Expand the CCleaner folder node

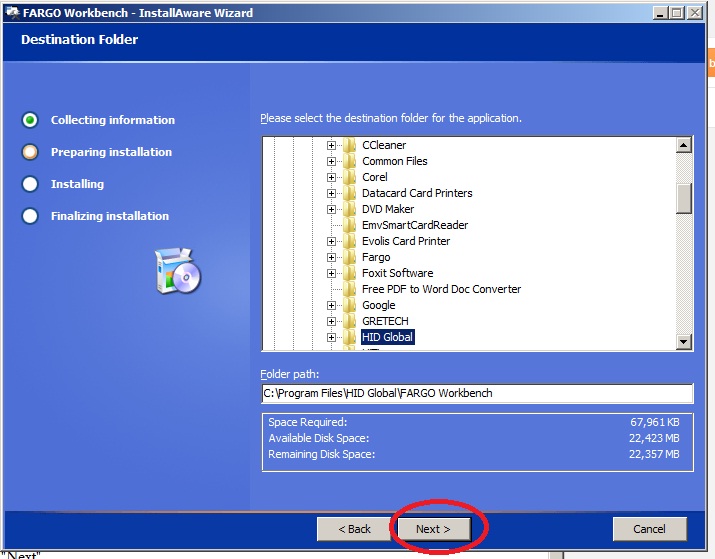click(x=332, y=145)
